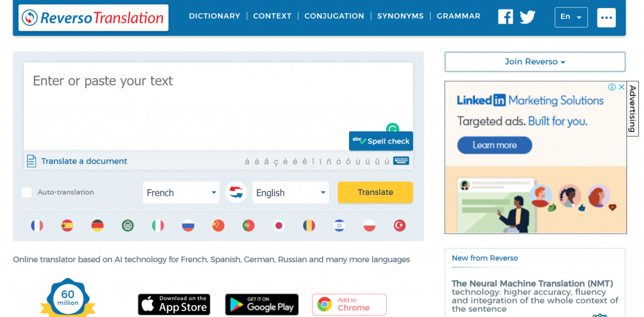This screenshot has height=317, width=644.
Task: Open Reverso Facebook page icon
Action: 506,17
